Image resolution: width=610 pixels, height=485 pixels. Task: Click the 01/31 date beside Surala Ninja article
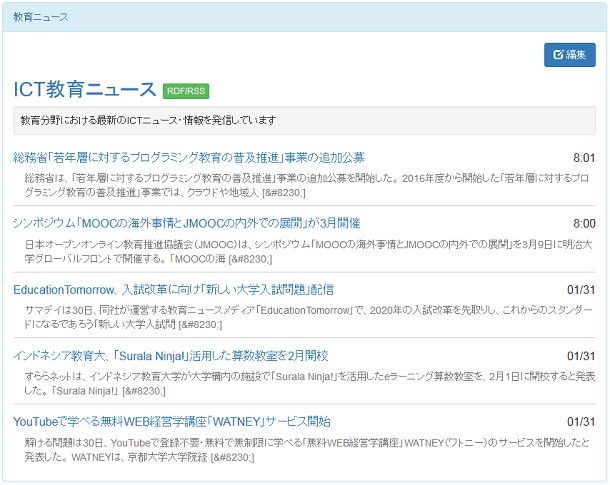click(x=581, y=356)
